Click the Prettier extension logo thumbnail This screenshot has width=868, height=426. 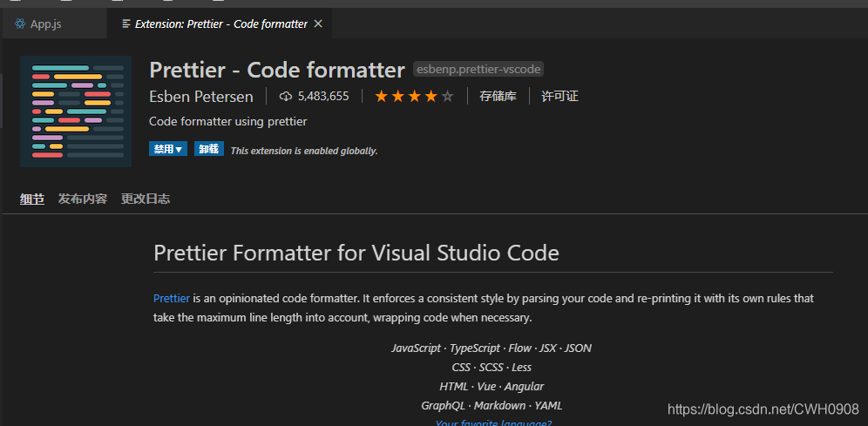[76, 112]
